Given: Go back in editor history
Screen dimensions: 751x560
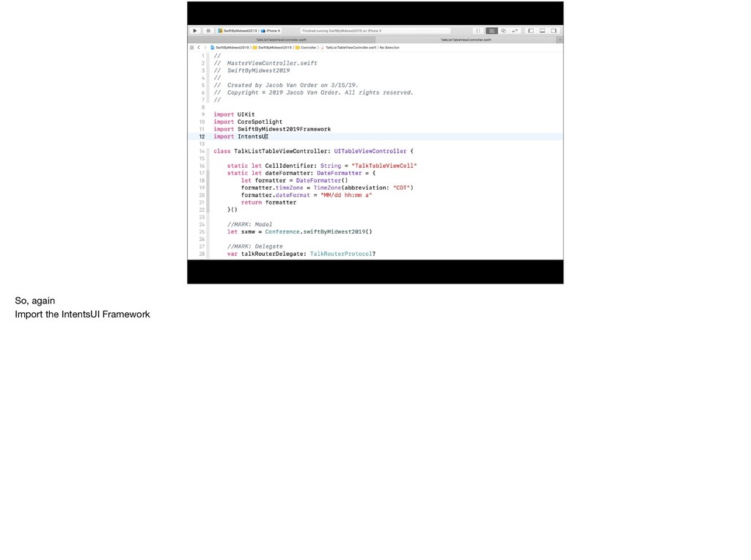Looking at the screenshot, I should [199, 48].
